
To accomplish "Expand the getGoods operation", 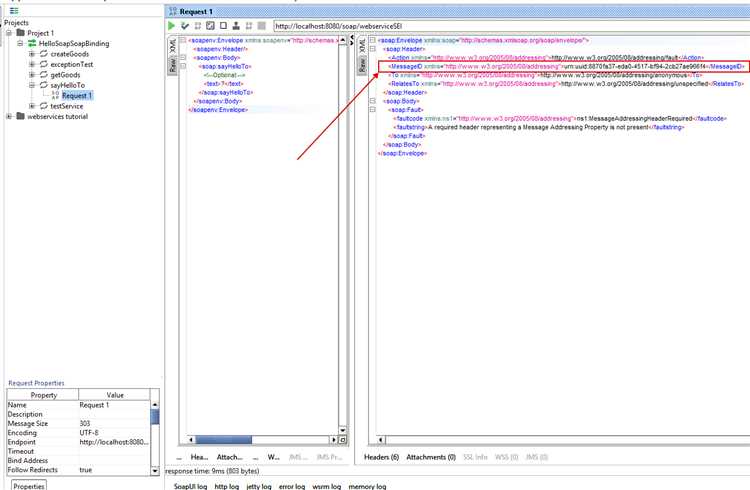I will (x=32, y=75).
